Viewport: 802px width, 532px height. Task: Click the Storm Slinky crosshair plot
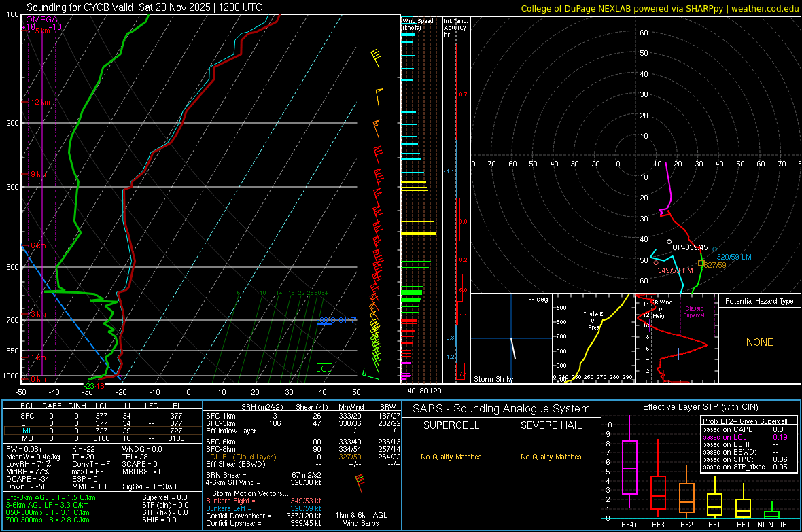(512, 338)
